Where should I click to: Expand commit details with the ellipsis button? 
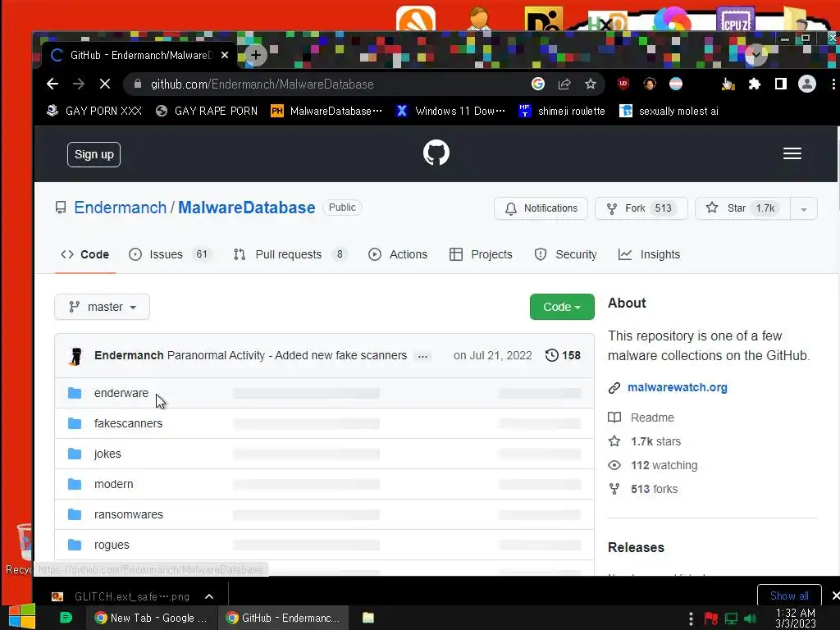point(422,356)
